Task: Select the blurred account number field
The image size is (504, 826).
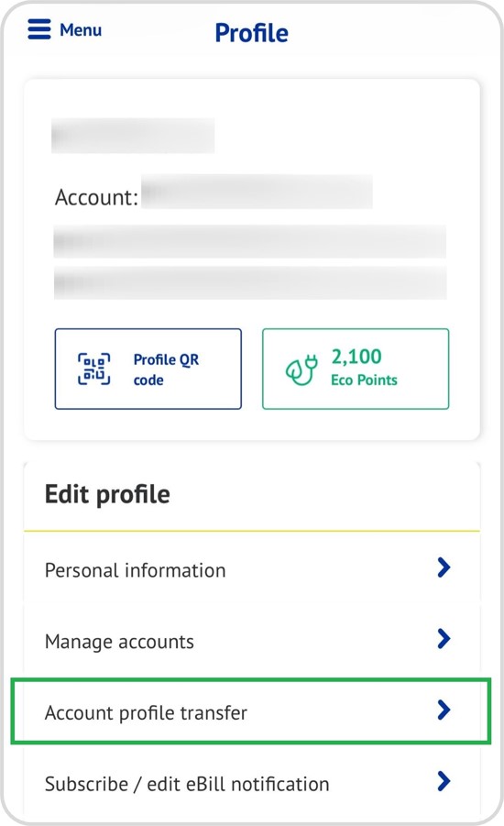Action: [x=257, y=192]
